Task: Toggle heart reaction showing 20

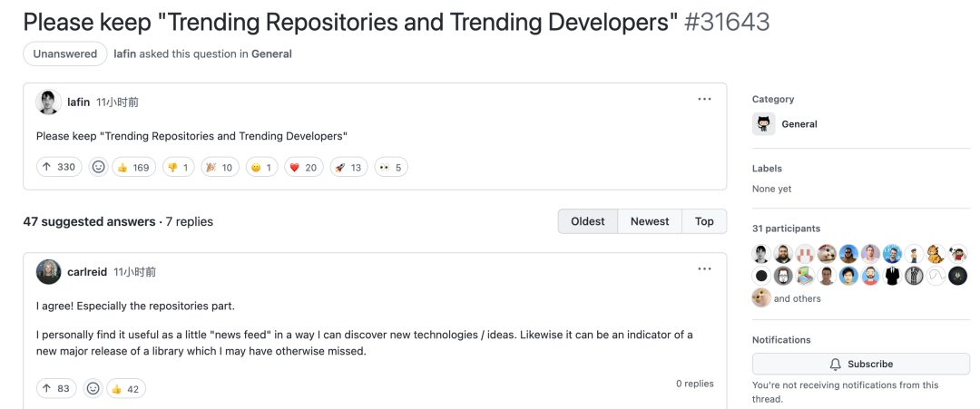Action: pyautogui.click(x=304, y=168)
